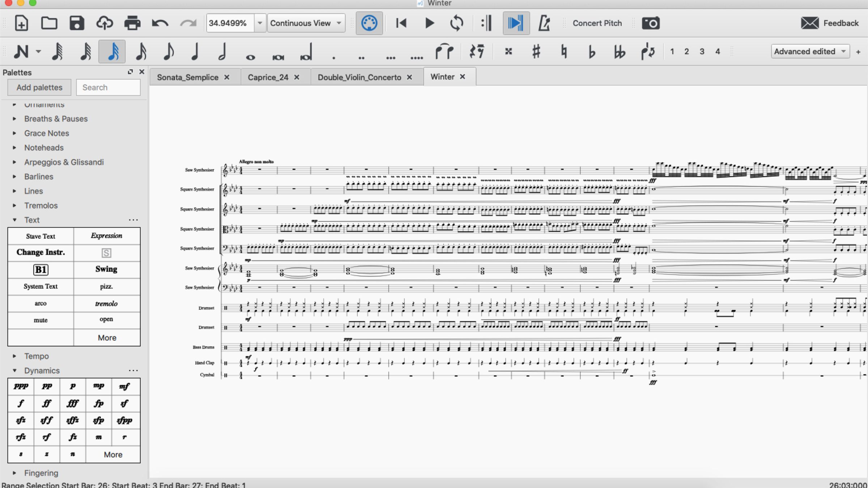Click More in the Dynamics palette

tap(113, 454)
